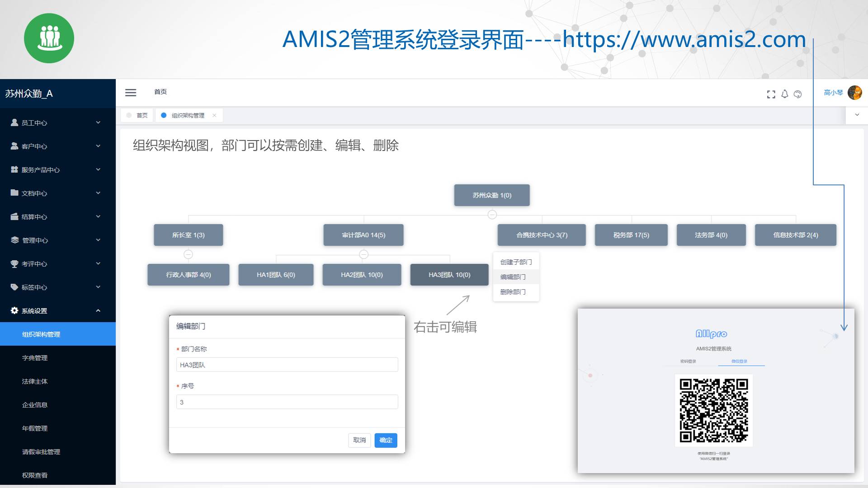
Task: Select 行政人事部 4(0) node
Action: (189, 275)
